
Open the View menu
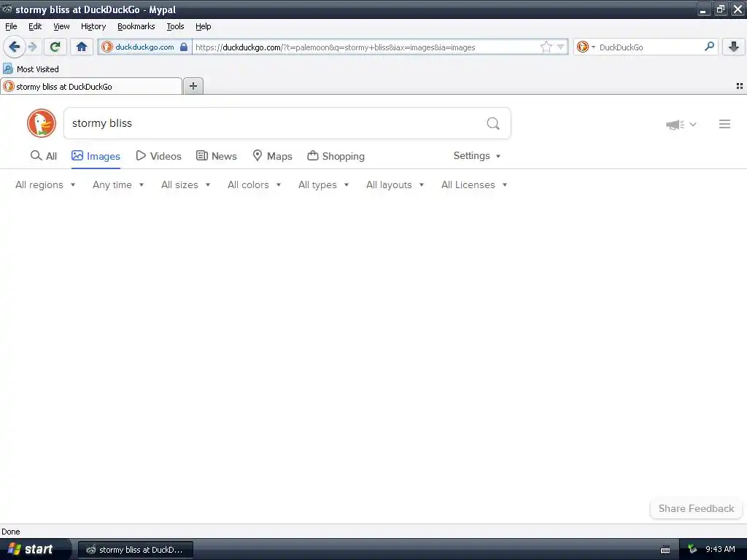[x=61, y=26]
